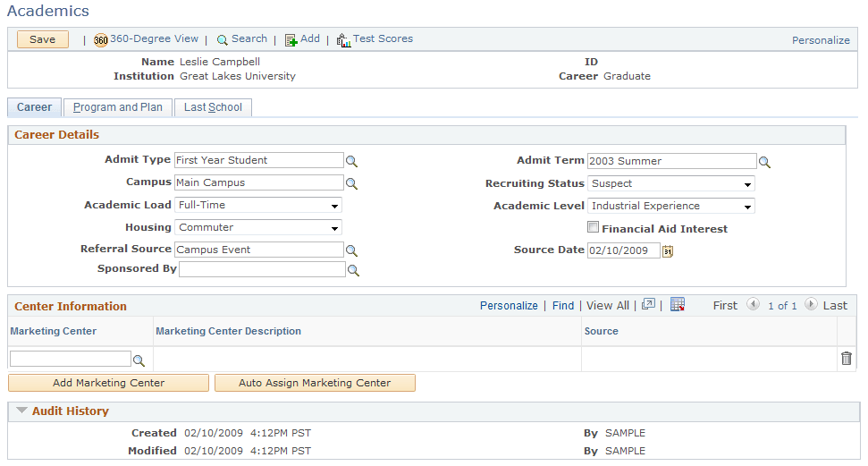The height and width of the screenshot is (466, 868).
Task: Click the Admit Term input field
Action: [672, 161]
